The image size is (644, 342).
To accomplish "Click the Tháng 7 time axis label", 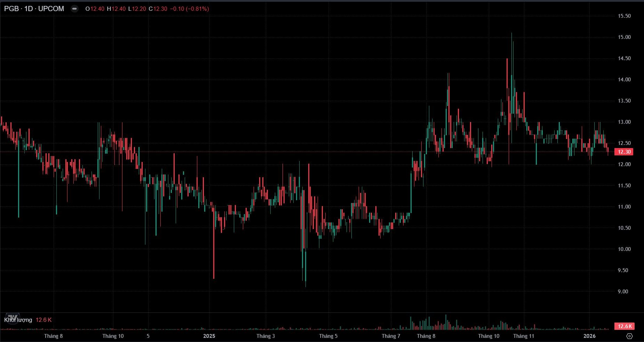I will point(391,336).
